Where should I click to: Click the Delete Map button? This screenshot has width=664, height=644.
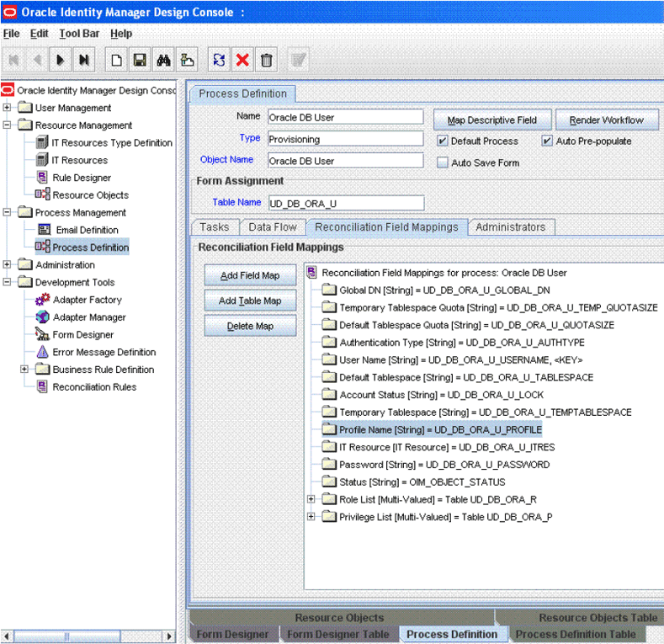[x=250, y=326]
